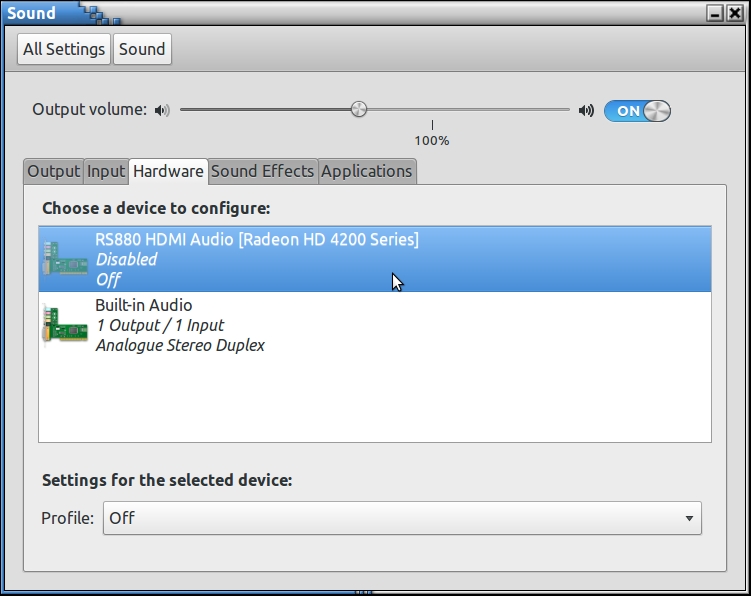Toggle the output sound ON switch off

(637, 111)
